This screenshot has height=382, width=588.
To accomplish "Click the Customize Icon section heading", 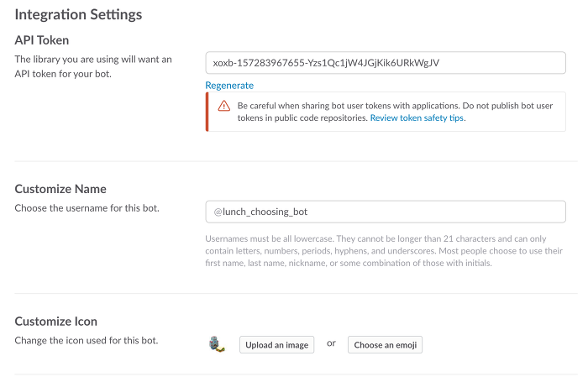I will click(x=56, y=322).
